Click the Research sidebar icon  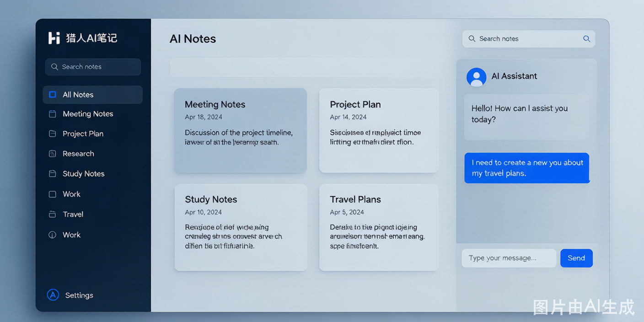click(53, 154)
